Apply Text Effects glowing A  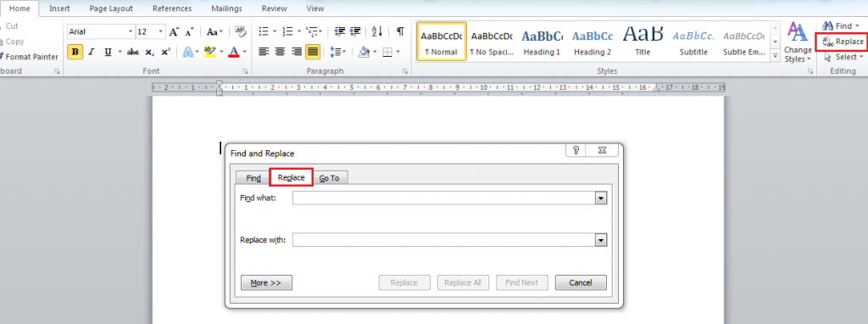pos(189,52)
